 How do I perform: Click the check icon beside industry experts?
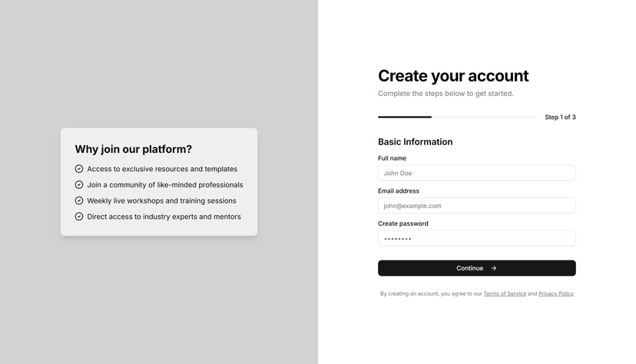79,217
